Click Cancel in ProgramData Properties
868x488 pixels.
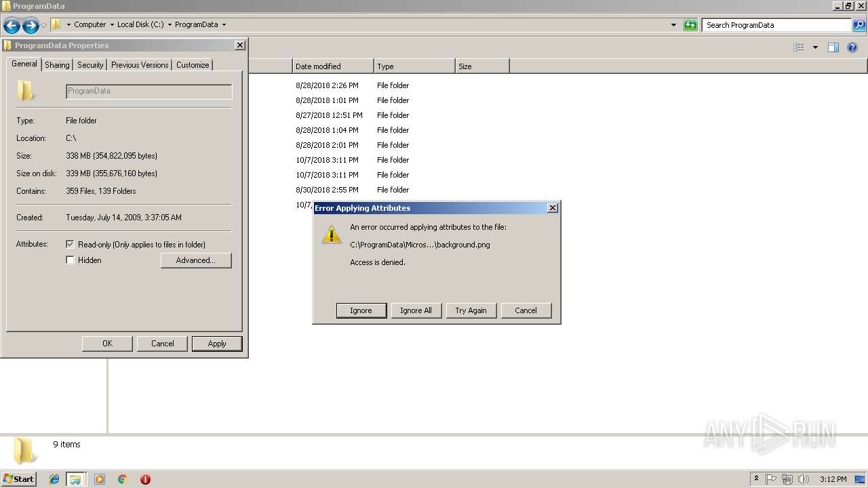point(162,344)
